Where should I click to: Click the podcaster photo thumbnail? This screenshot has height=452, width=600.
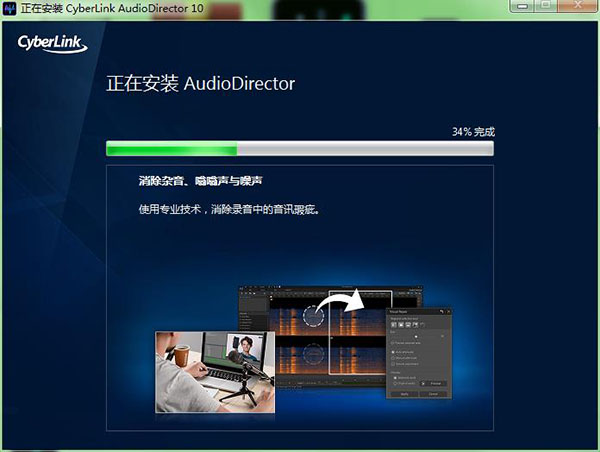[x=215, y=372]
